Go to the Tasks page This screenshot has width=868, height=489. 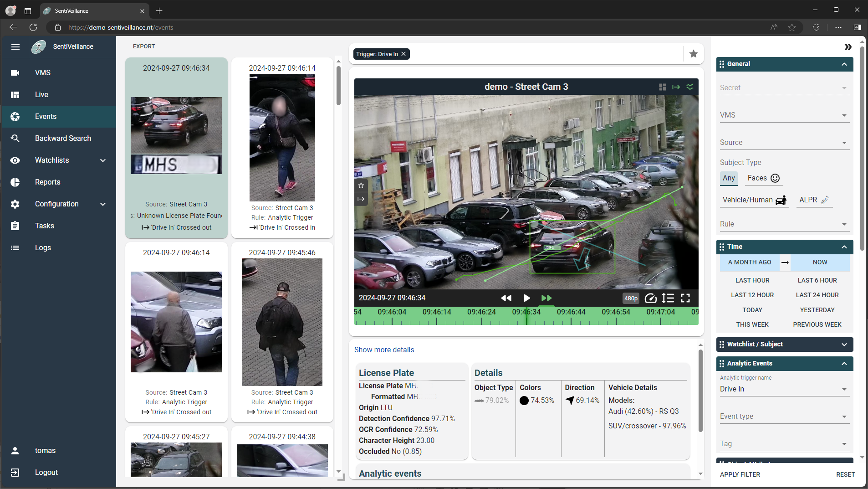point(58,226)
